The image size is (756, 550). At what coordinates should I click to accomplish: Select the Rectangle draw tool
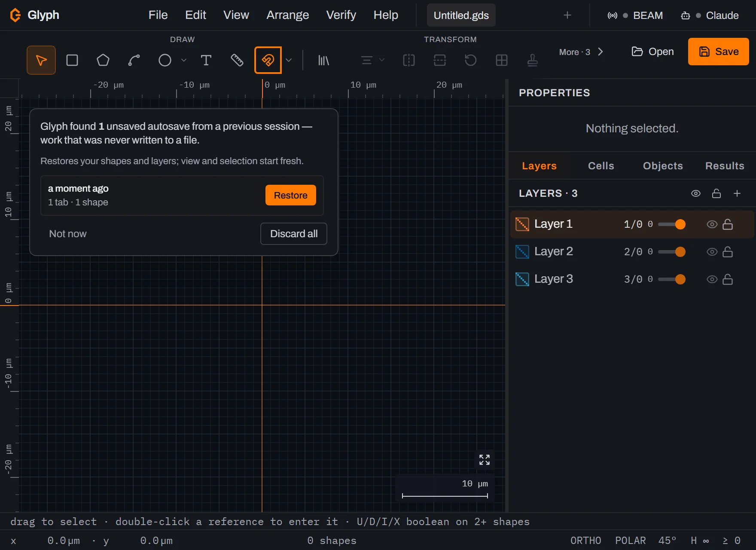pos(72,60)
